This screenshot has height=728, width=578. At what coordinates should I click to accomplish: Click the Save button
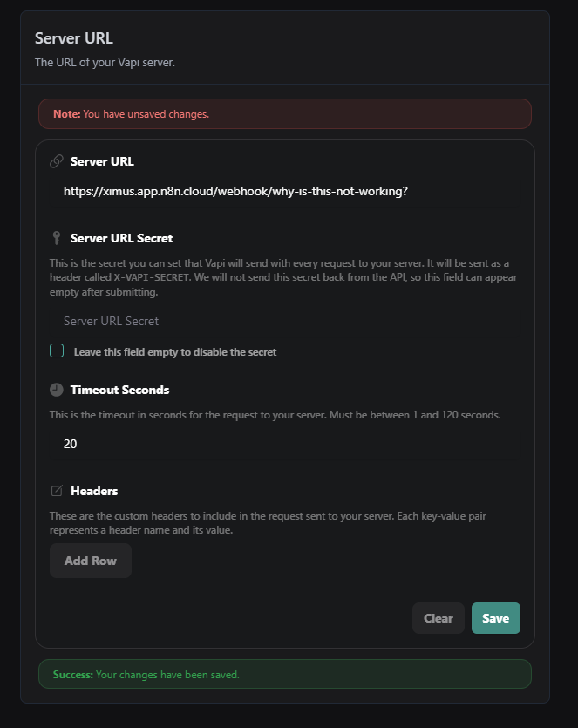[x=495, y=617]
